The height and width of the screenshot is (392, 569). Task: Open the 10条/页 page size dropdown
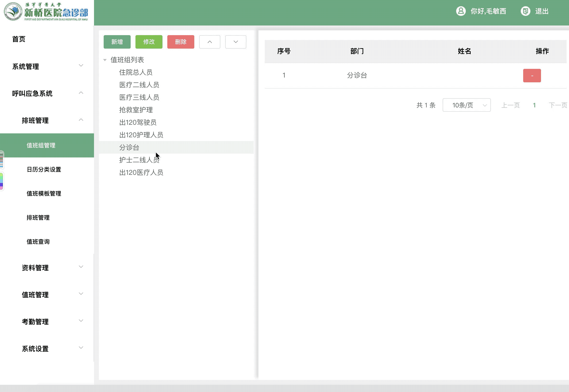coord(466,105)
